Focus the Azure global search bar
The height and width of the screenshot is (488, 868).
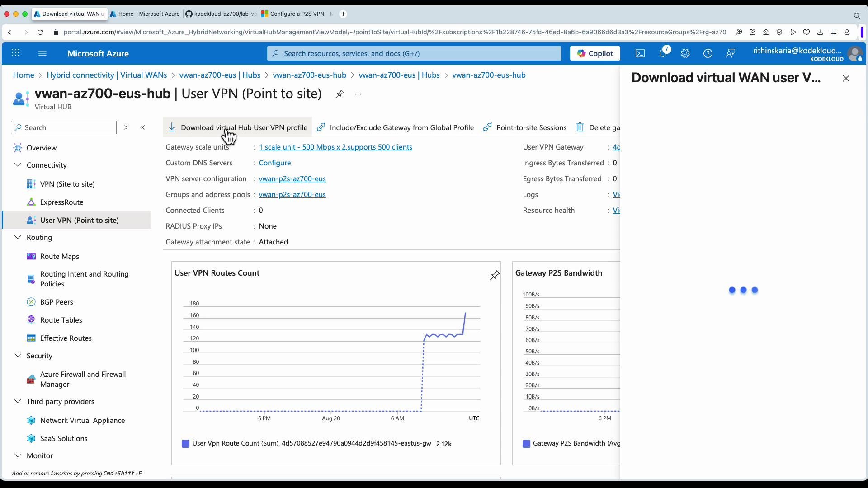click(414, 53)
